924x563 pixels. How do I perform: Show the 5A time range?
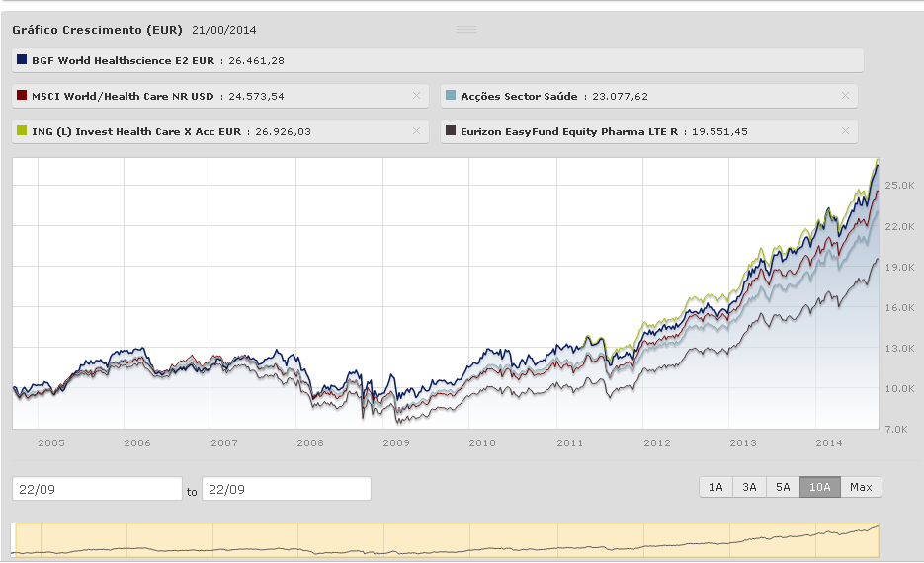click(x=783, y=487)
